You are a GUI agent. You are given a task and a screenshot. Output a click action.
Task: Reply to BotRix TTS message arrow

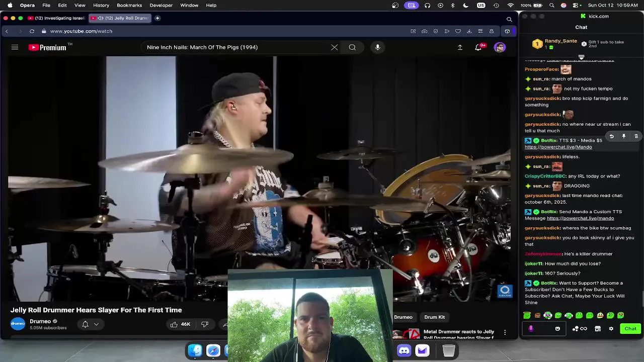(612, 136)
